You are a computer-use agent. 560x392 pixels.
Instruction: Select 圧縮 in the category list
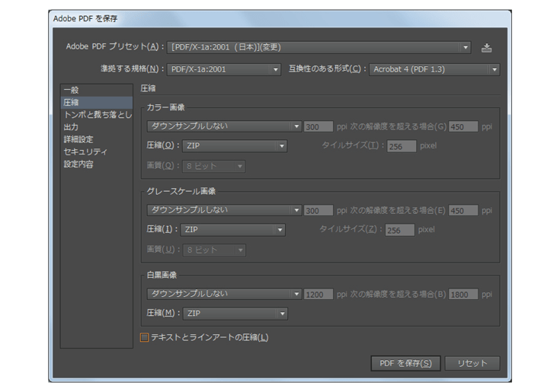tap(97, 102)
